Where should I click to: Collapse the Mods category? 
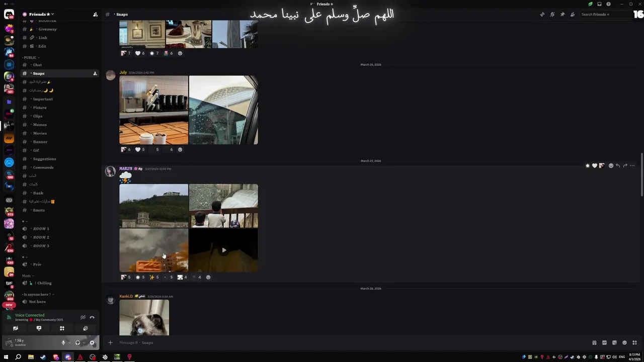27,276
